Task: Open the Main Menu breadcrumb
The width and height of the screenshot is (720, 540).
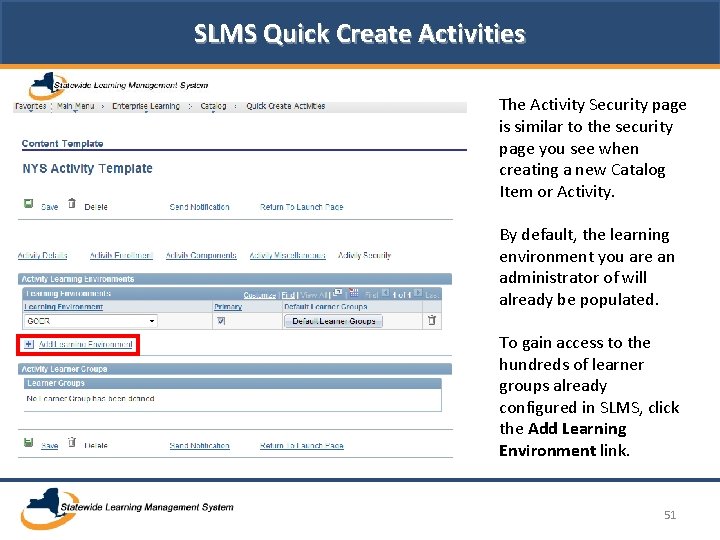Action: pos(75,106)
